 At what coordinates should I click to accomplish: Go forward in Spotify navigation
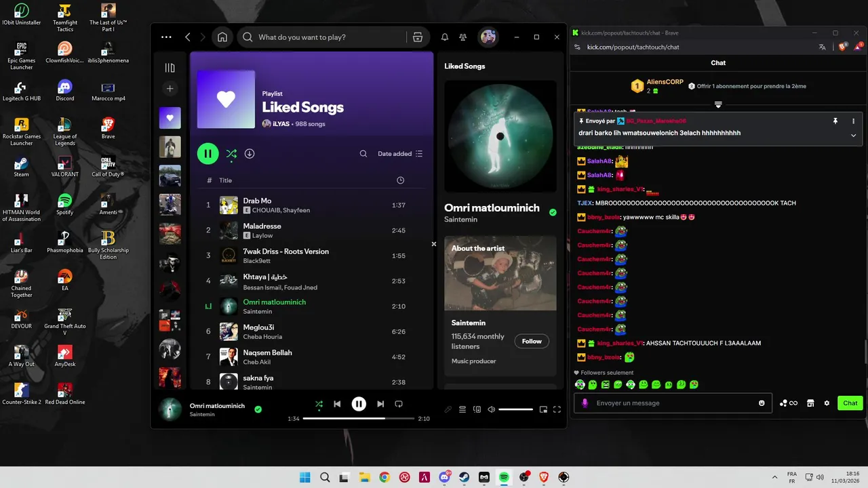click(203, 37)
